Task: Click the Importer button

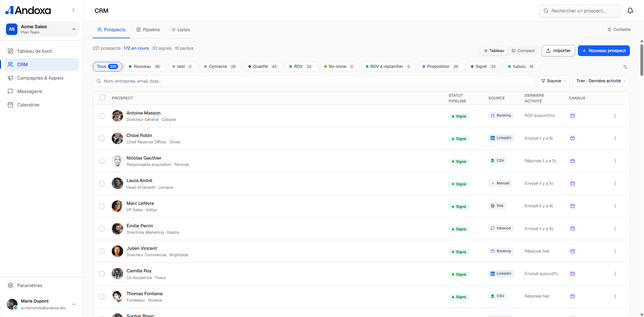Action: click(x=558, y=51)
